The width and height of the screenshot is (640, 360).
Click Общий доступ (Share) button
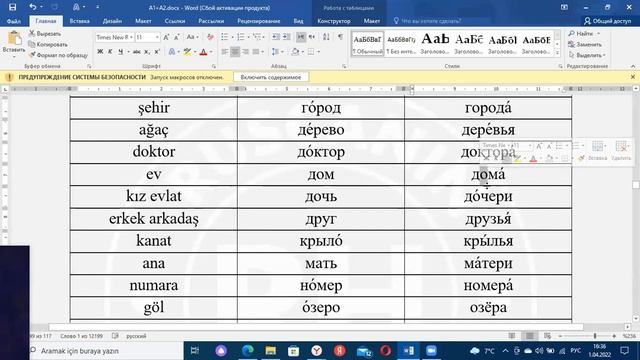[608, 21]
